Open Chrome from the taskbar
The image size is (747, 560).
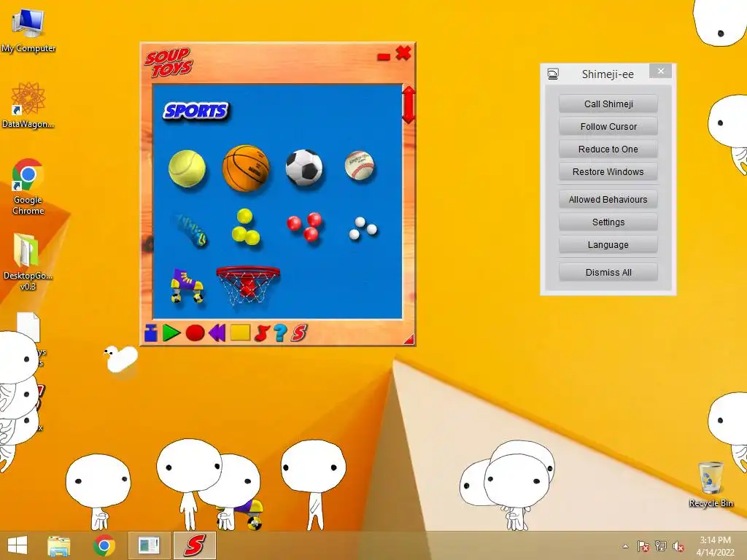point(104,545)
